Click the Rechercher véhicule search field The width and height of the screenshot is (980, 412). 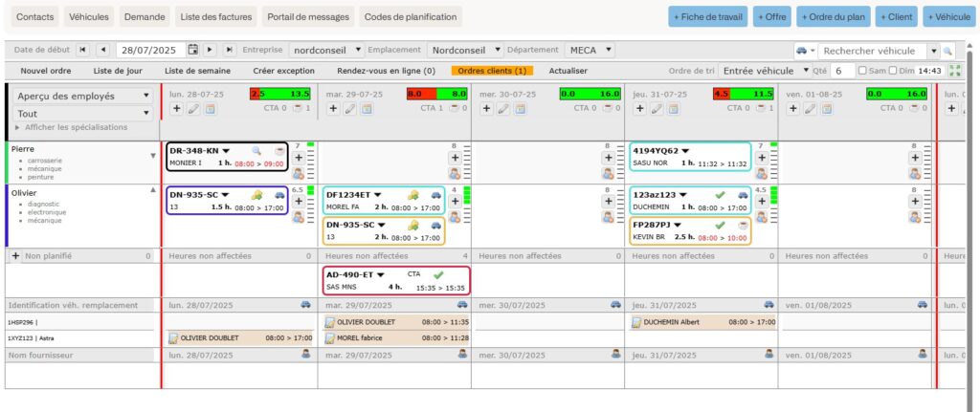click(x=873, y=51)
